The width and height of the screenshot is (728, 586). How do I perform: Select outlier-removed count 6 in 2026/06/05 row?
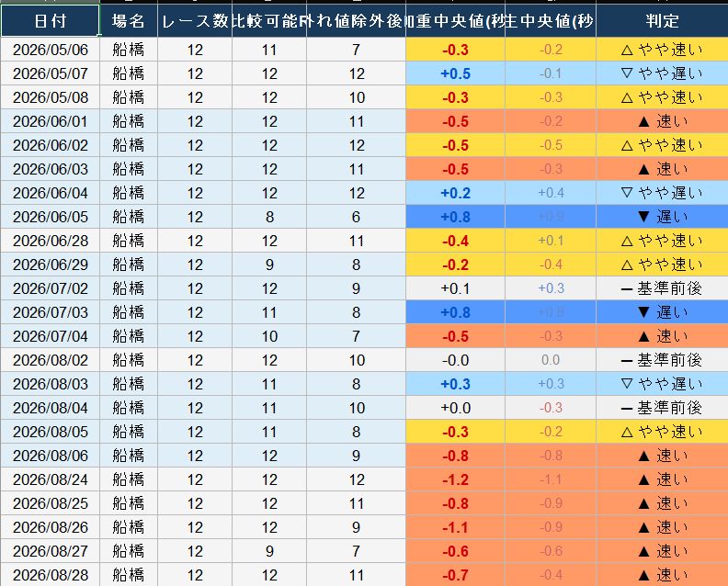(x=356, y=217)
